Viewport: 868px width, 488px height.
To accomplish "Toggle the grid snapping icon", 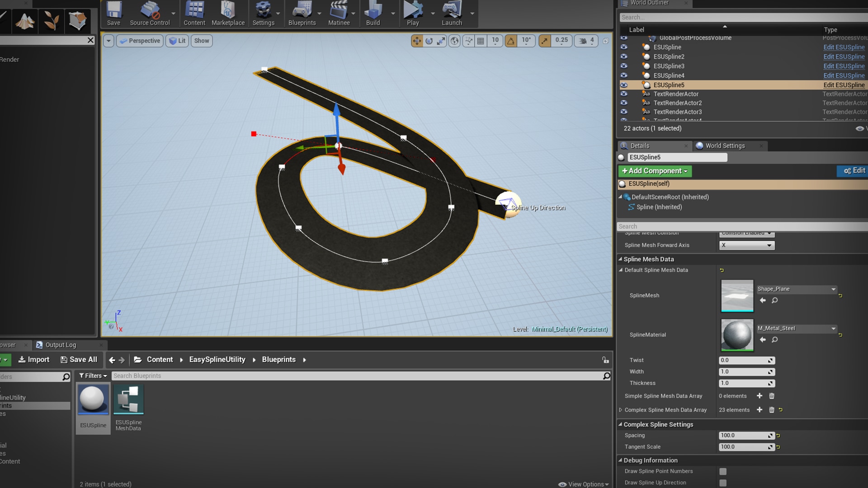I will (x=480, y=41).
